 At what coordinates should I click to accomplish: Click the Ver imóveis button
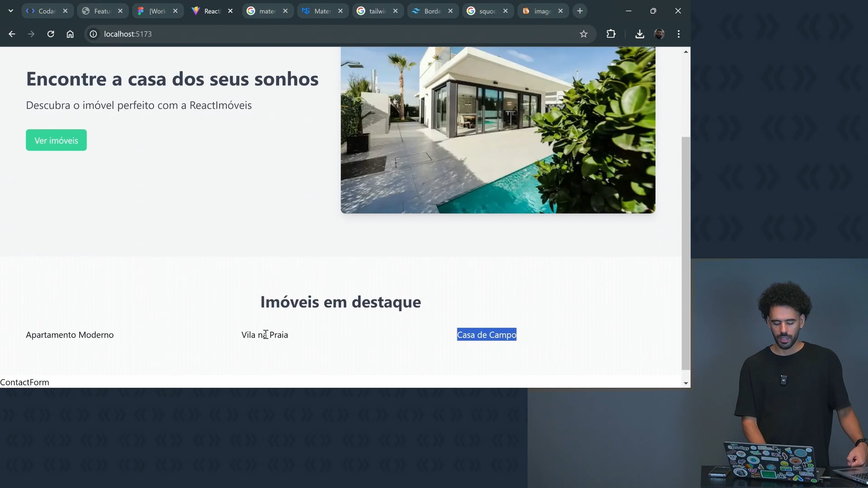tap(56, 141)
